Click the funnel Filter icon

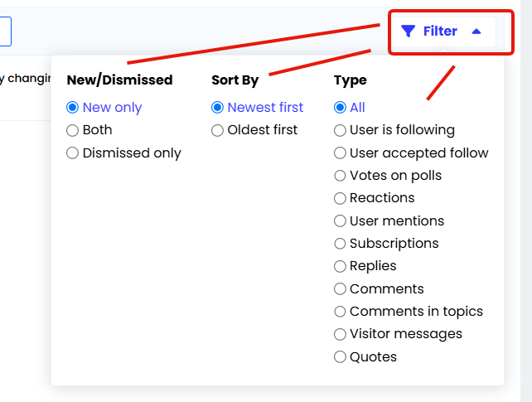tap(408, 31)
